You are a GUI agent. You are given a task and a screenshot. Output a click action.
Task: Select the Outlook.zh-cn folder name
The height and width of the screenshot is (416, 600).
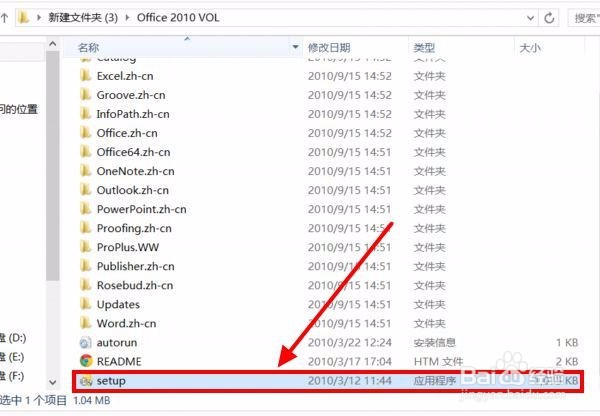click(x=132, y=190)
